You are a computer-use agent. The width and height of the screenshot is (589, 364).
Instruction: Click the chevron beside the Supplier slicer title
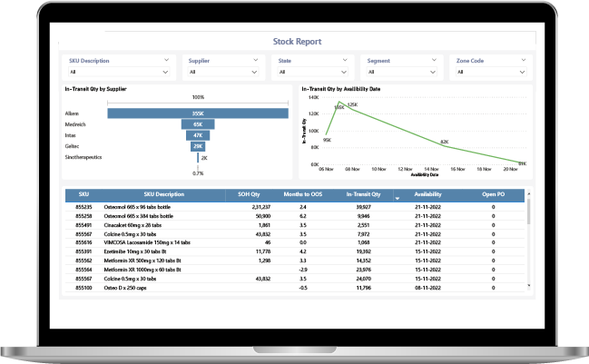pos(256,60)
